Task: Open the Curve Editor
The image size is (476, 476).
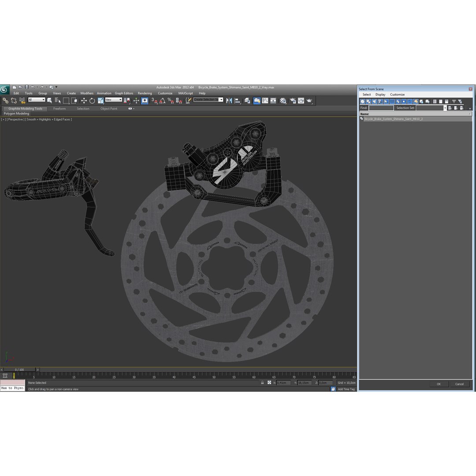Action: click(x=265, y=100)
